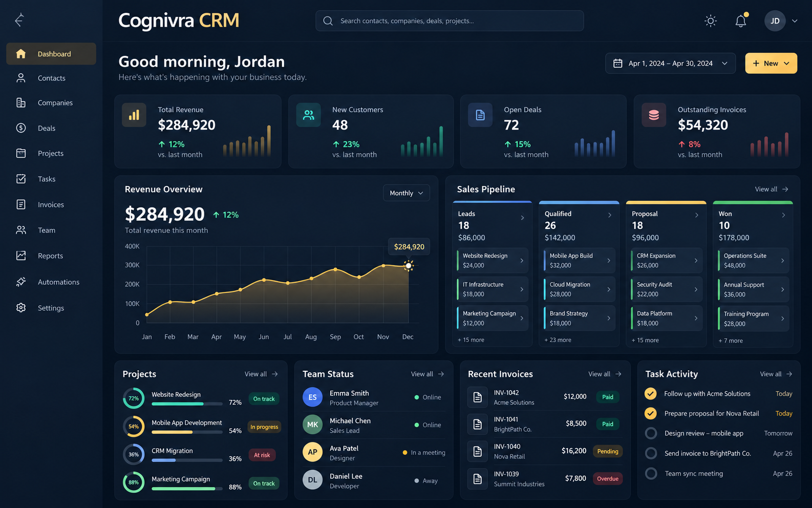This screenshot has height=508, width=812.
Task: Expand the Leads pipeline column chevron
Action: (522, 218)
